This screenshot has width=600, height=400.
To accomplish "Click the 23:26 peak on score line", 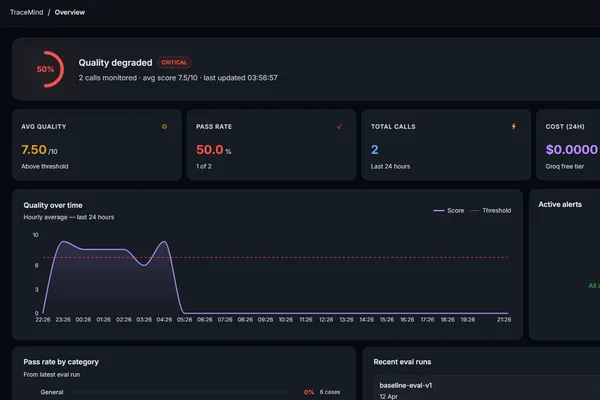I will tap(63, 242).
